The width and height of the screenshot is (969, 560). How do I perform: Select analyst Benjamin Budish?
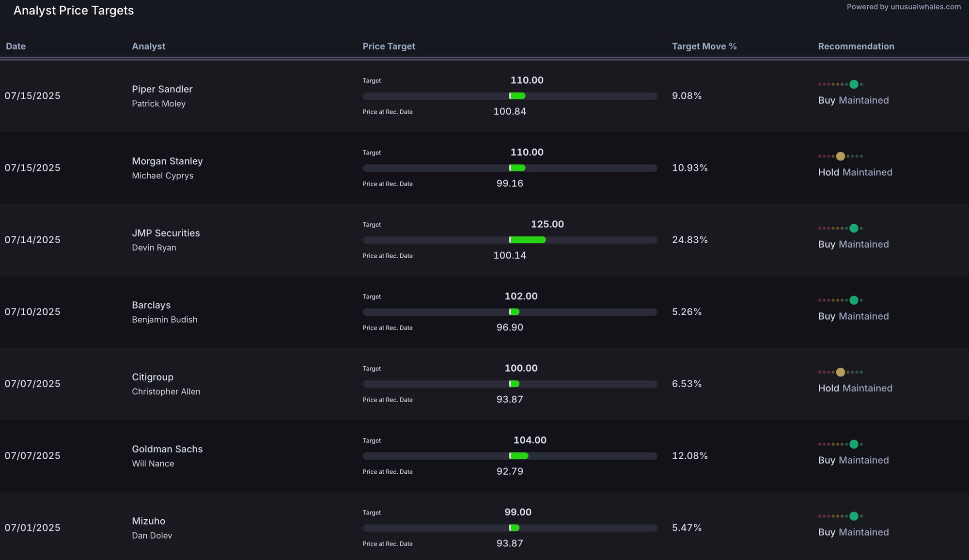click(165, 320)
